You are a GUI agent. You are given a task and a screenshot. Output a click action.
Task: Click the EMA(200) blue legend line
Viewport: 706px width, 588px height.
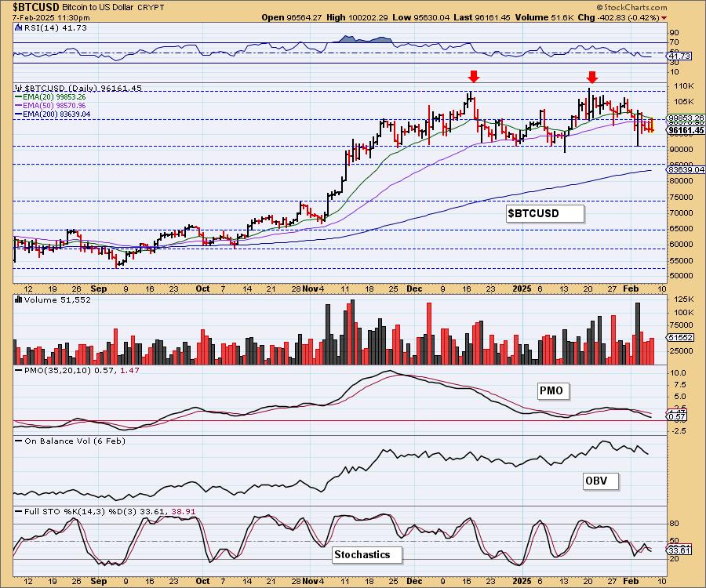19,114
